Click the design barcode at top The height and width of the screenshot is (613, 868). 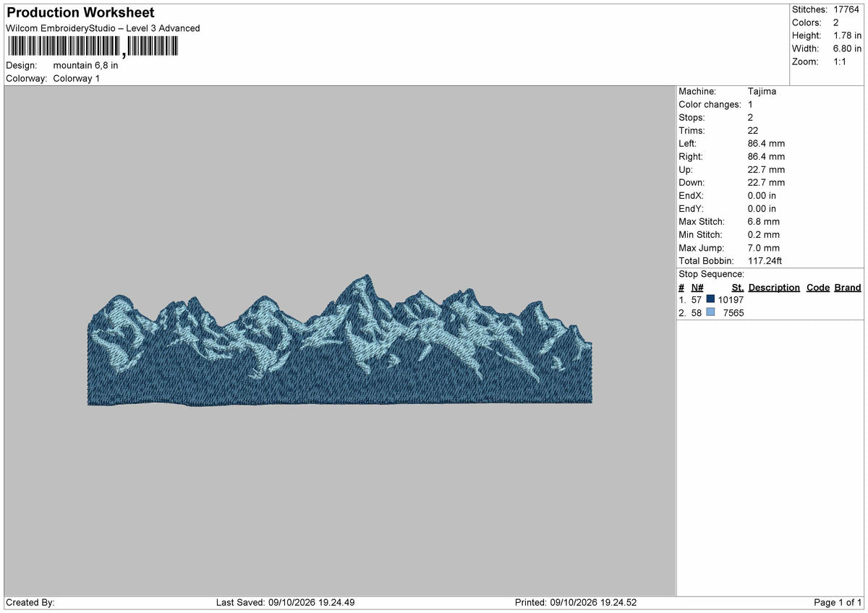[x=92, y=47]
